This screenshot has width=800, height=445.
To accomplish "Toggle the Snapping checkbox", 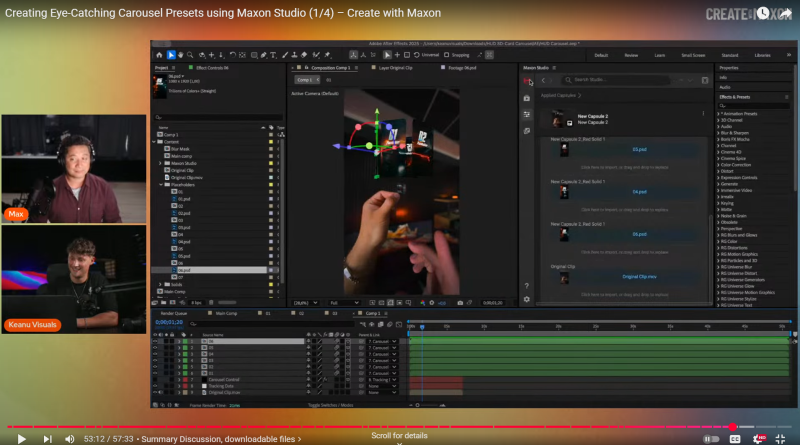I will coord(446,55).
